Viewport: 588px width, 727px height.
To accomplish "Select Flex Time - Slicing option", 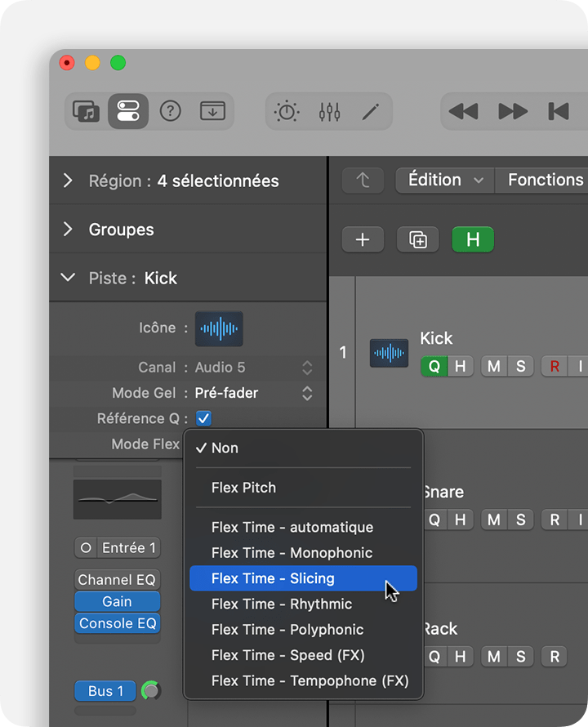I will click(303, 578).
